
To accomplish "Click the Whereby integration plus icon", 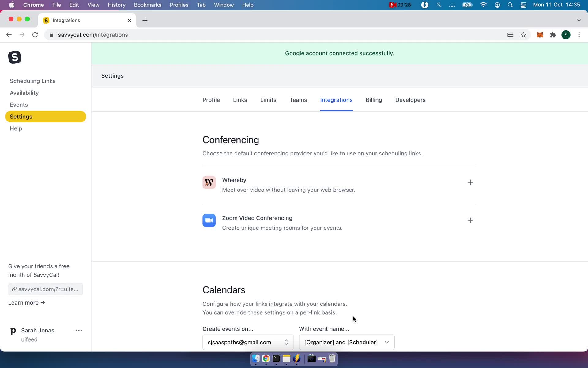I will [470, 182].
